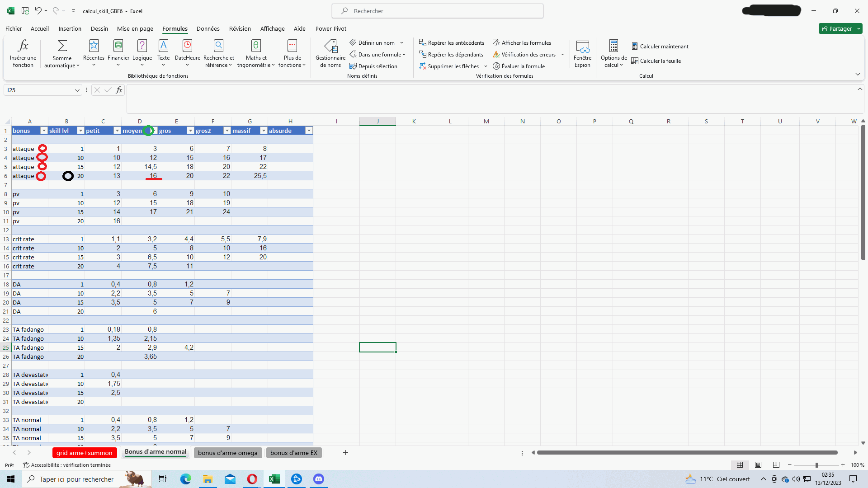Open the Données ribbon tab
The width and height of the screenshot is (868, 488).
tap(208, 28)
